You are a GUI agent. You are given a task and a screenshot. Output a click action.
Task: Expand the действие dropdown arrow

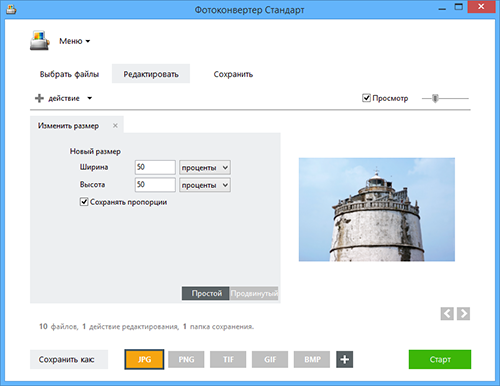[90, 98]
